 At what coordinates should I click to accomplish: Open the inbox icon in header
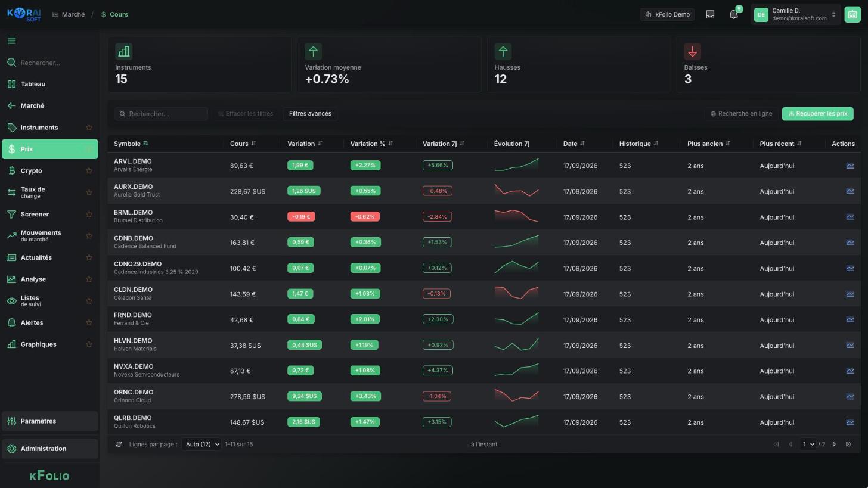[710, 14]
